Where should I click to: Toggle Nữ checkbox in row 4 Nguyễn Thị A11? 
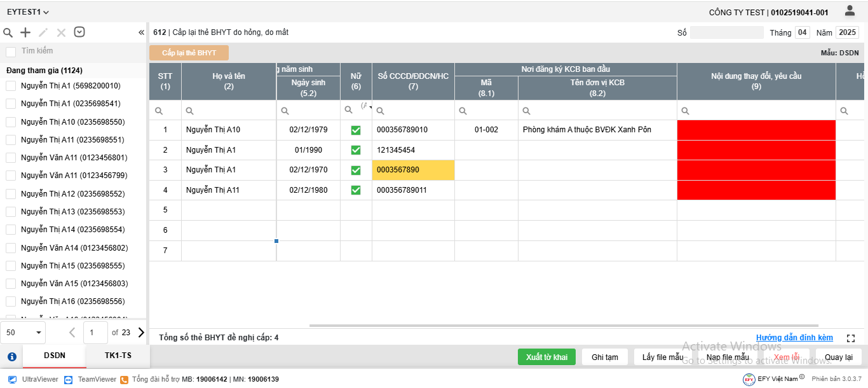(x=356, y=190)
